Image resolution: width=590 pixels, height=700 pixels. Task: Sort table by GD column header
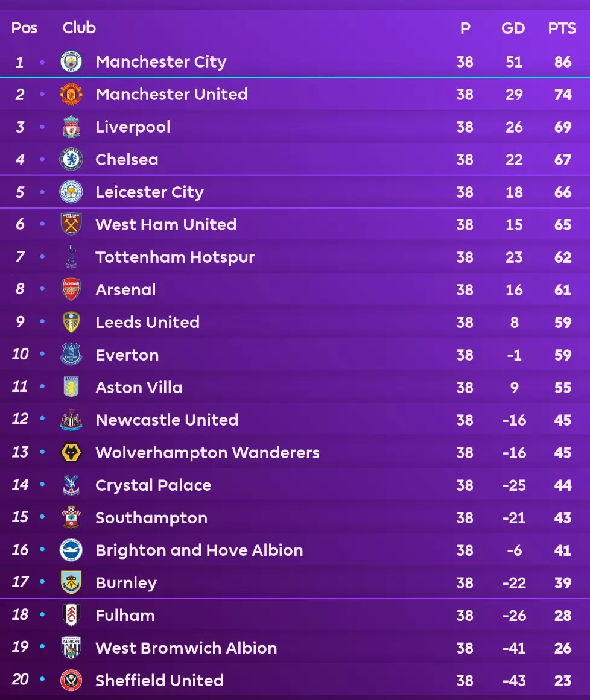click(x=513, y=28)
